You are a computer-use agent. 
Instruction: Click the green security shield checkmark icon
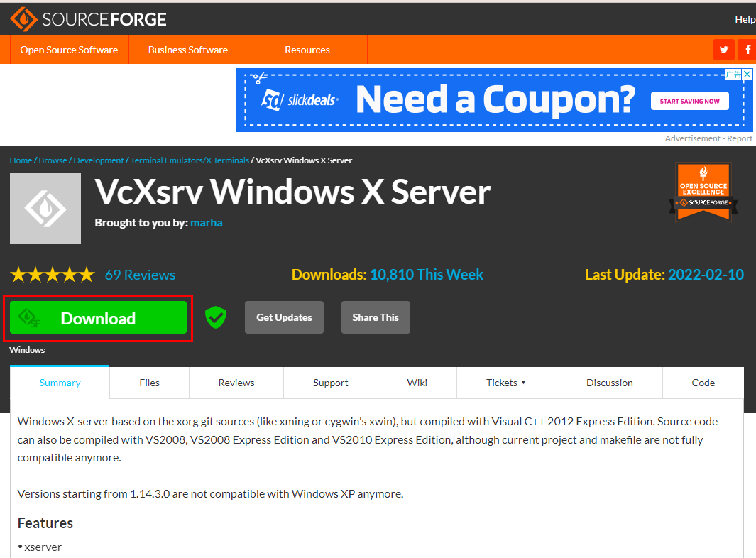(216, 317)
